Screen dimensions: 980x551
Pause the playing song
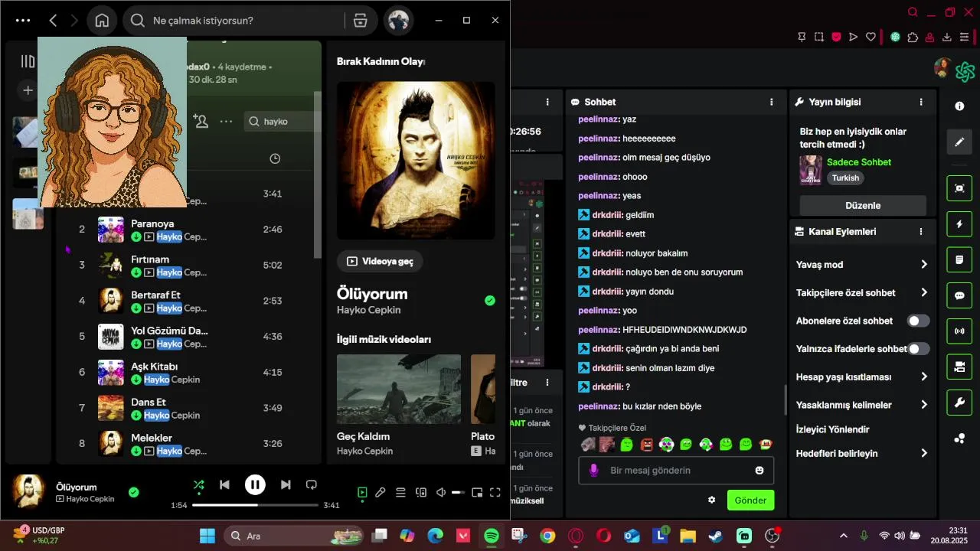click(255, 484)
